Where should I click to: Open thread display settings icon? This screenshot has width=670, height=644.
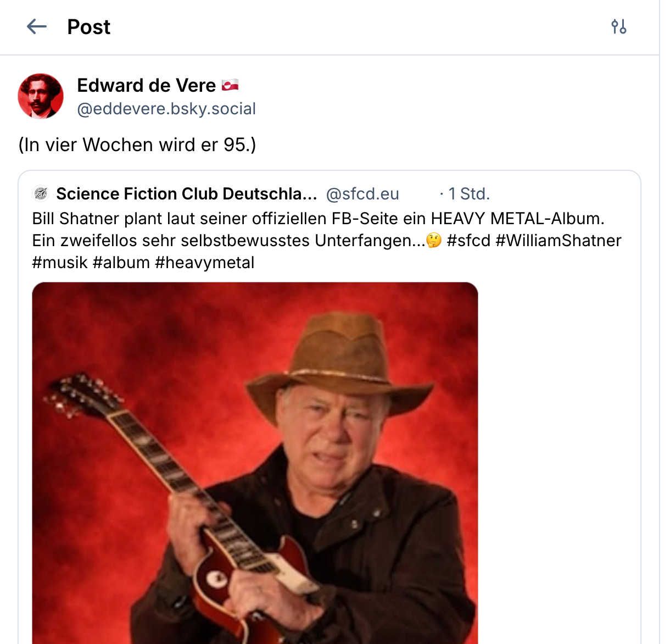(619, 26)
